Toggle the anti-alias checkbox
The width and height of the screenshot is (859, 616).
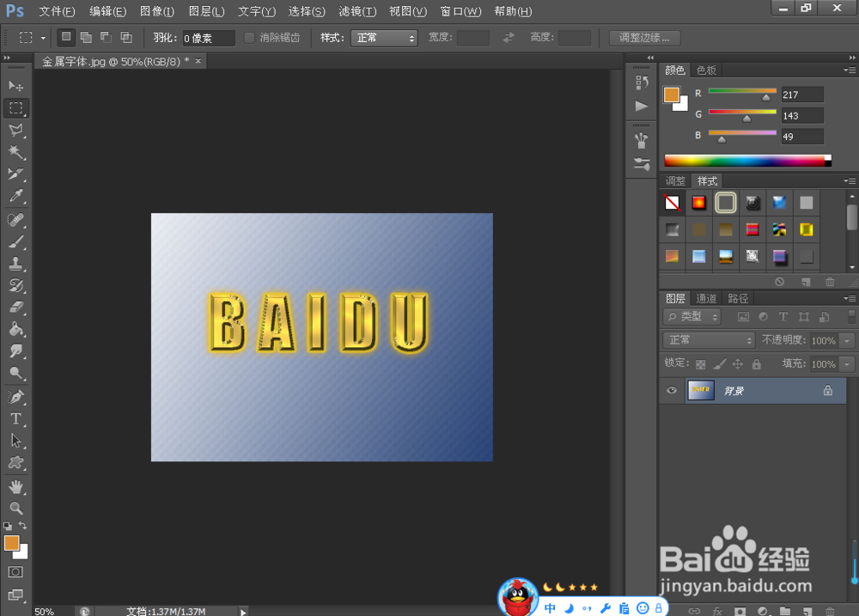pos(249,38)
